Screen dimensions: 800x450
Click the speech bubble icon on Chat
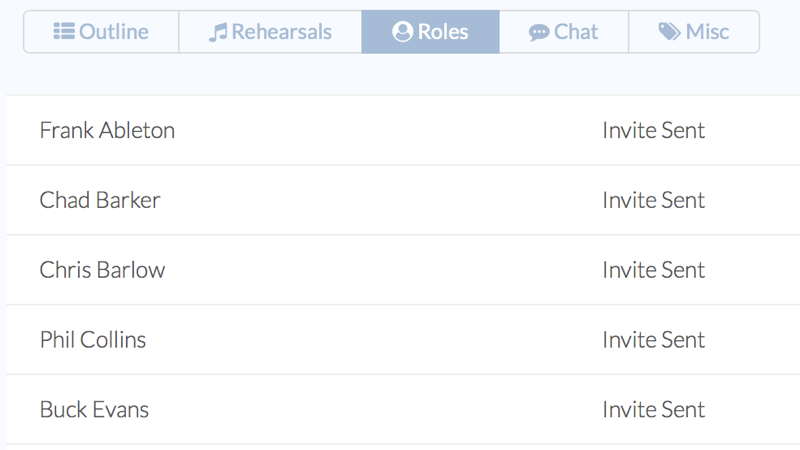point(539,33)
